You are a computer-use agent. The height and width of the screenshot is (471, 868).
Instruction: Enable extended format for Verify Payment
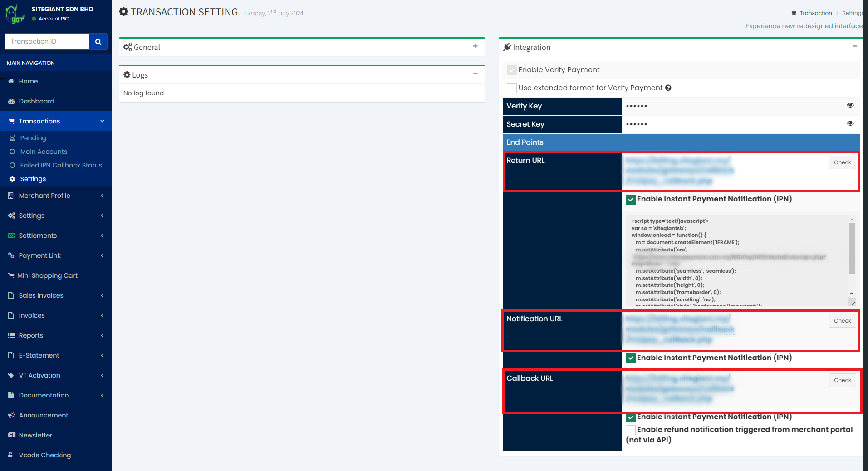pyautogui.click(x=512, y=88)
